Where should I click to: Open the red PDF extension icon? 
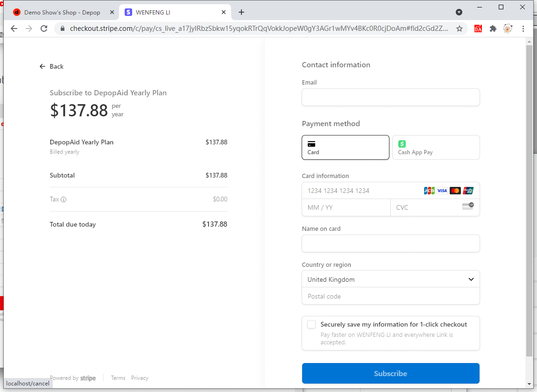478,29
